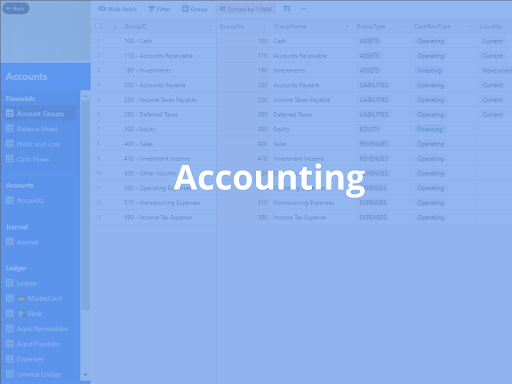This screenshot has width=512, height=384.
Task: Click the Back button
Action: [16, 9]
